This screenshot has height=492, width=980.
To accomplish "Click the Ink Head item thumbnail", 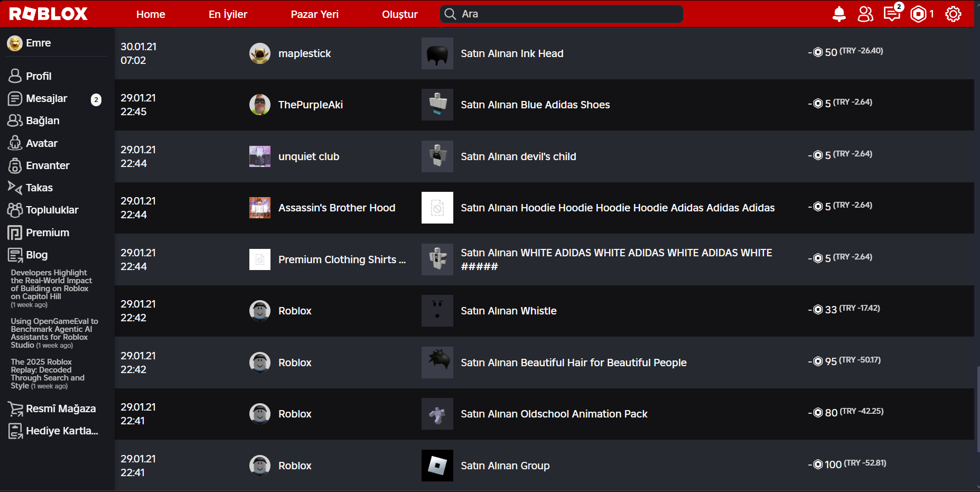I will pyautogui.click(x=437, y=53).
